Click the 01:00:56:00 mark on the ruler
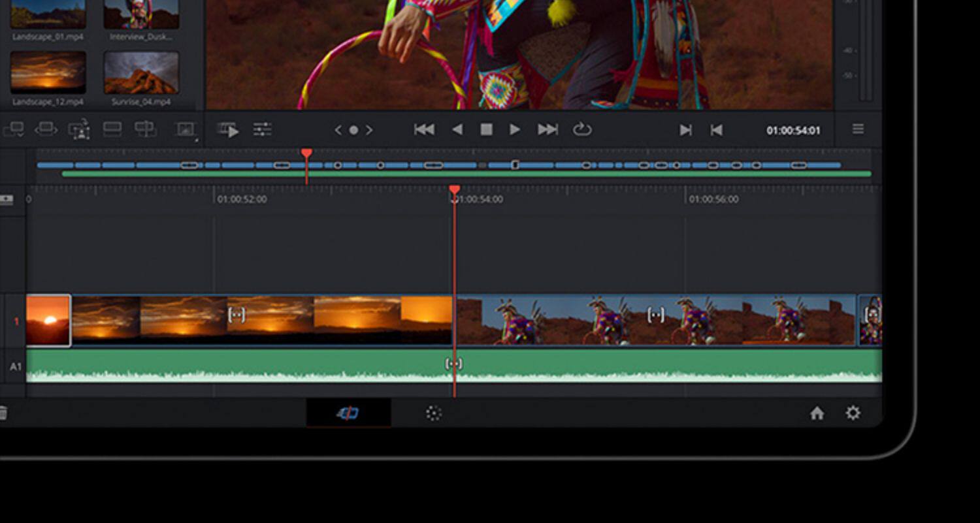 [x=713, y=199]
